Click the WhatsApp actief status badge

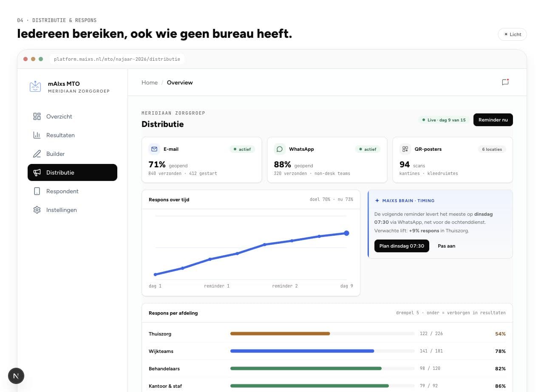coord(368,149)
